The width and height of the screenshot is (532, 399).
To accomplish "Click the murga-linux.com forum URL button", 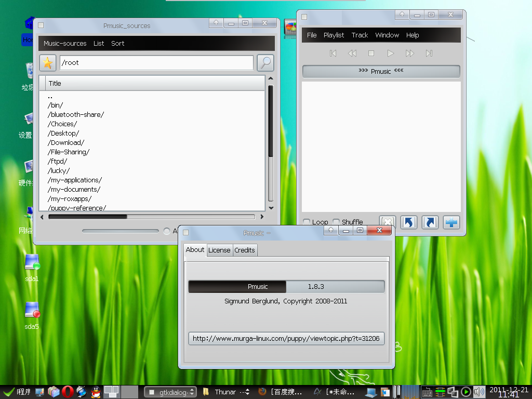I will point(286,338).
